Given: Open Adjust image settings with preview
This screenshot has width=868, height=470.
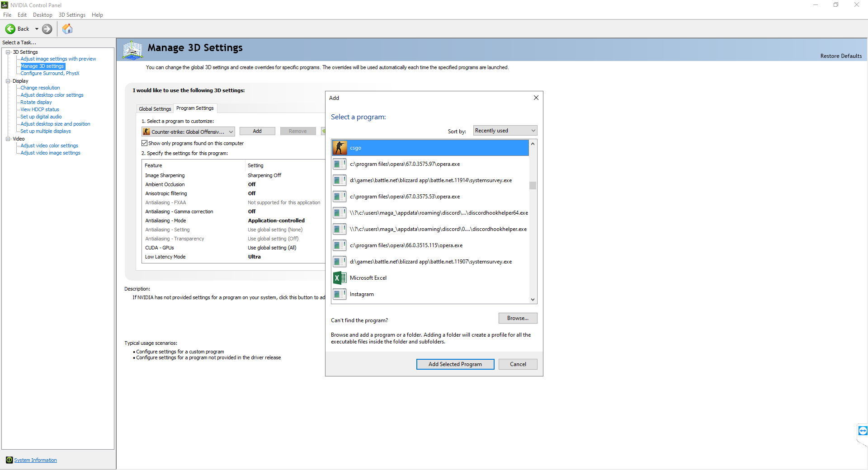Looking at the screenshot, I should click(x=58, y=59).
